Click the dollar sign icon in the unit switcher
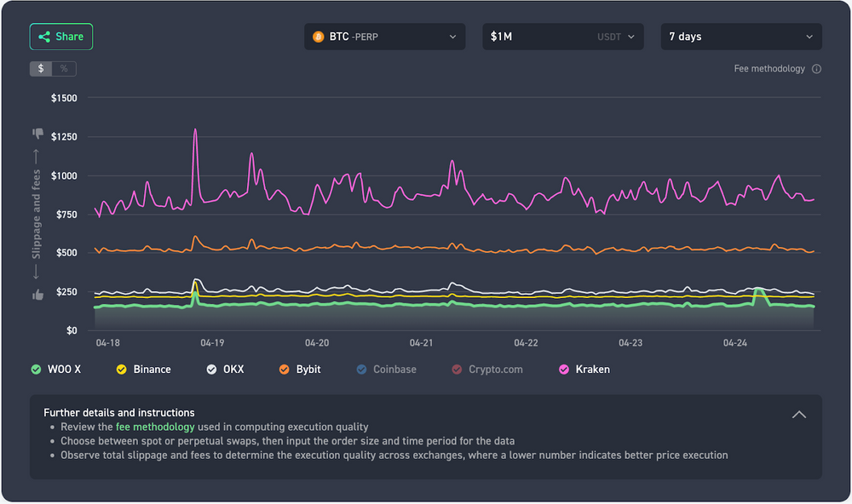The height and width of the screenshot is (504, 852). tap(38, 69)
